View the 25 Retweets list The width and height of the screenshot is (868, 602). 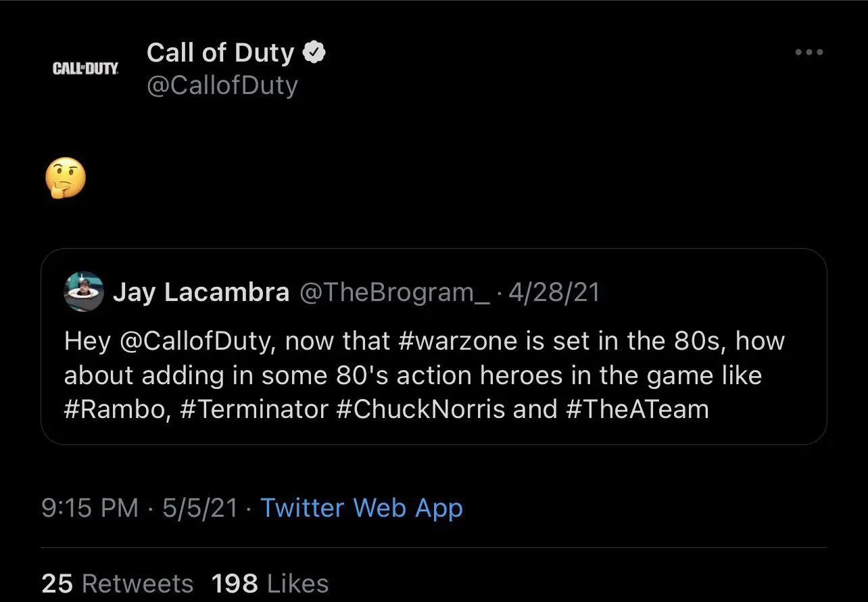click(x=118, y=584)
